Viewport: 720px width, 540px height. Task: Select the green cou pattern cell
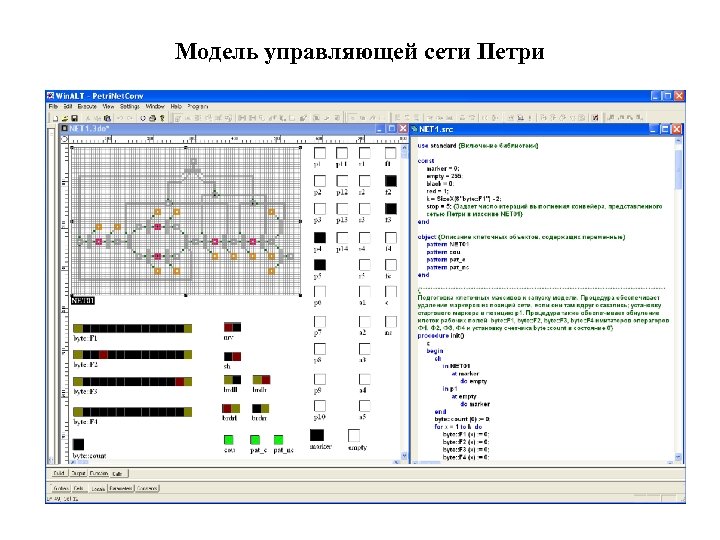tap(229, 440)
